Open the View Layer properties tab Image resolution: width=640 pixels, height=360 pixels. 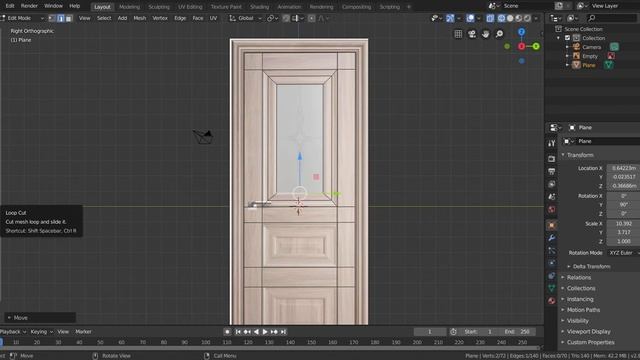(551, 184)
